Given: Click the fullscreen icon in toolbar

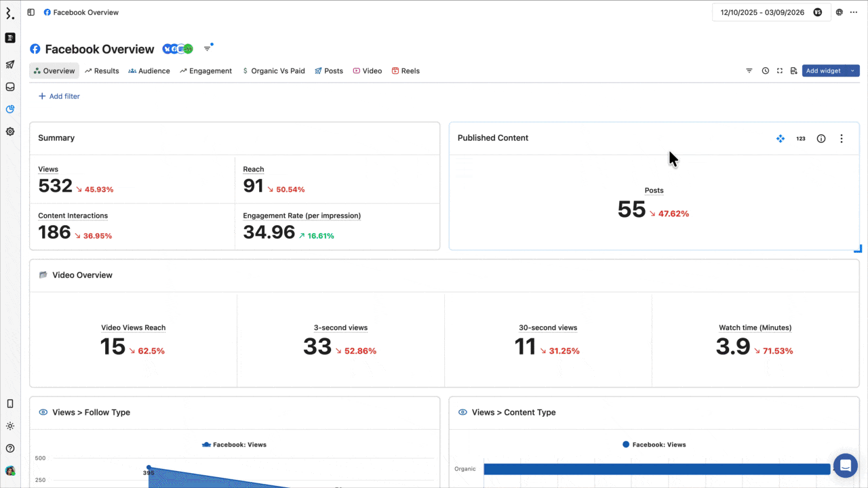Looking at the screenshot, I should point(780,70).
